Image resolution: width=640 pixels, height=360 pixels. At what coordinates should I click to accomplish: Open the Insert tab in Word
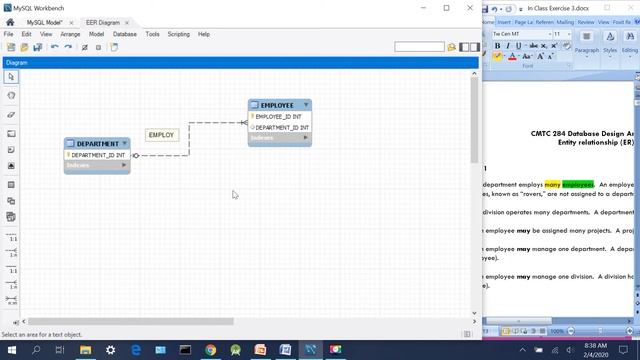pos(504,22)
